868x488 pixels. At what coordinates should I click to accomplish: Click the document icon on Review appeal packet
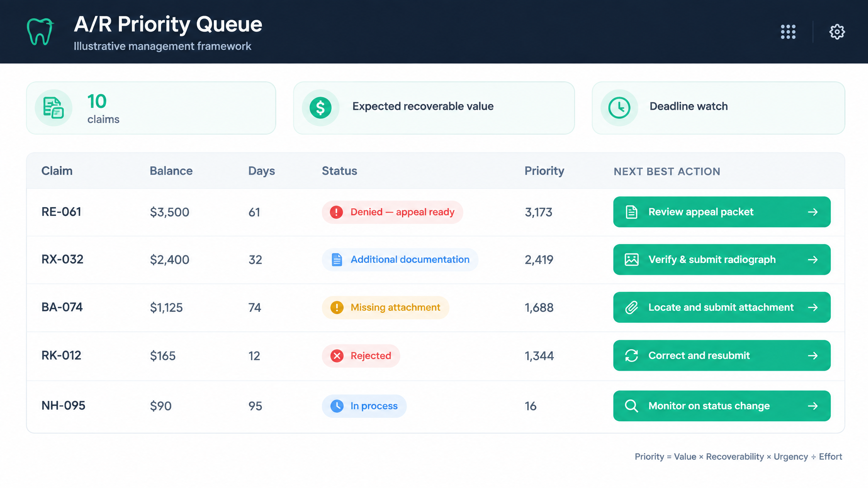[x=631, y=212]
